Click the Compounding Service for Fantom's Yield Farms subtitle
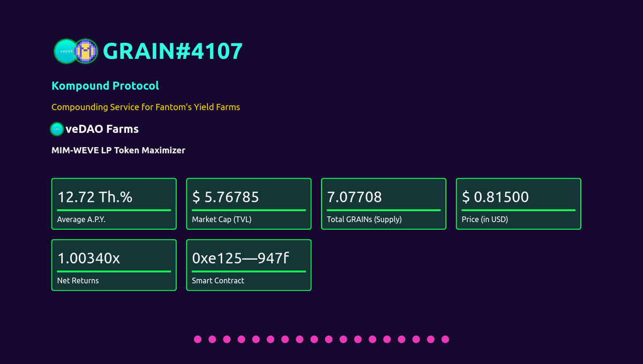Screen dimensions: 643x364 tap(146, 107)
